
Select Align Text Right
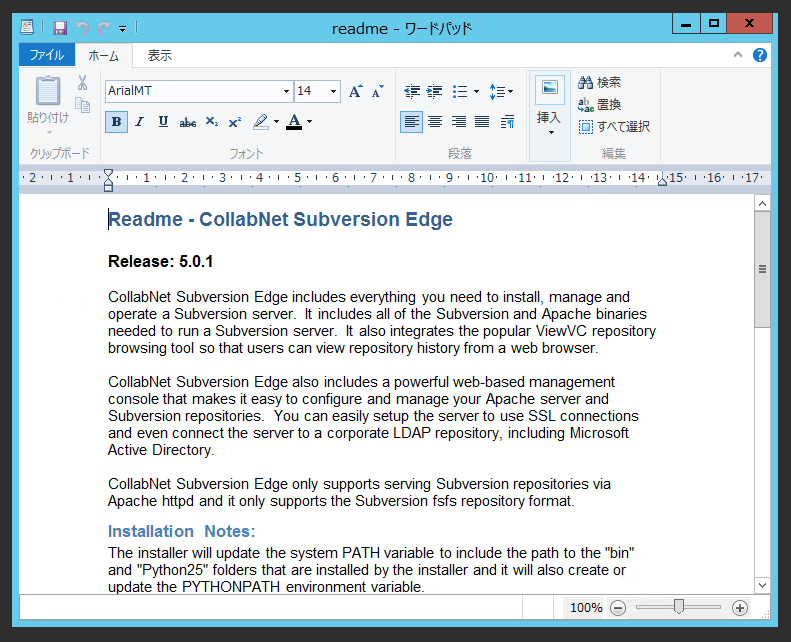pos(459,122)
